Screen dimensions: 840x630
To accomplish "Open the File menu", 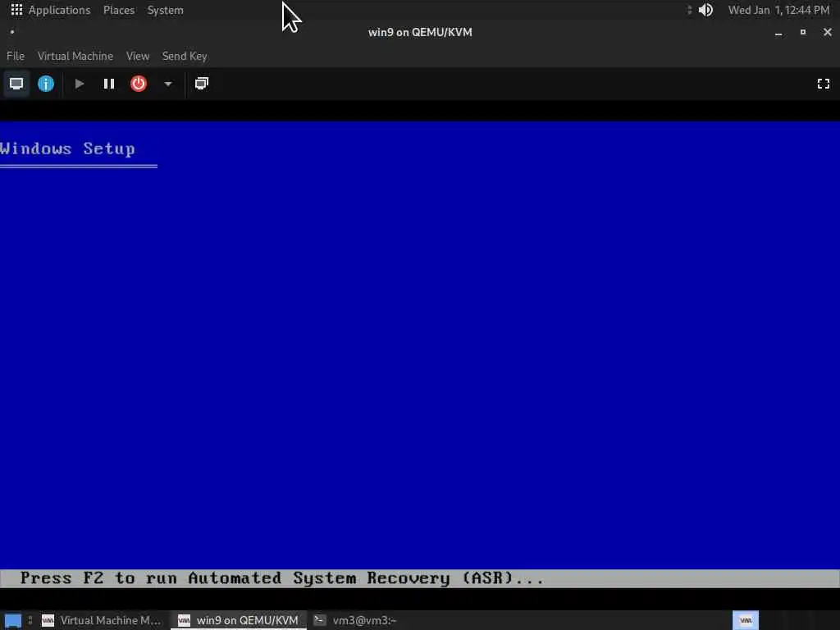I will 16,56.
